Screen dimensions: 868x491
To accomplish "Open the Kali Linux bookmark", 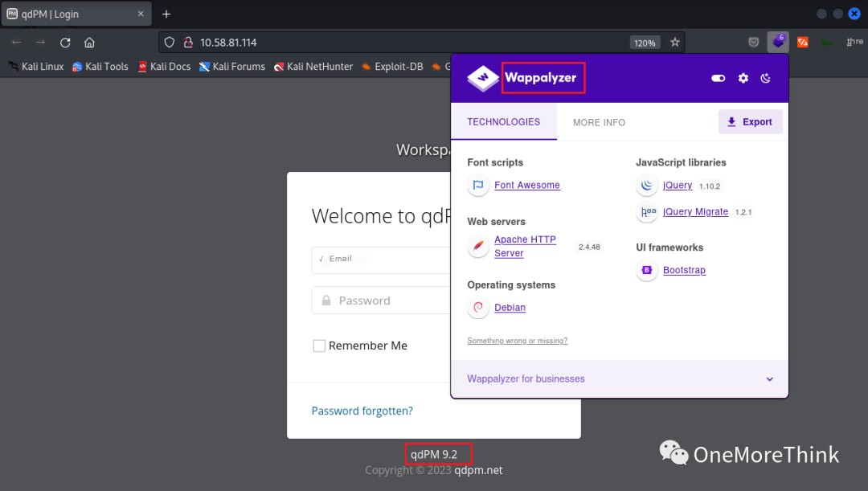I will [36, 67].
